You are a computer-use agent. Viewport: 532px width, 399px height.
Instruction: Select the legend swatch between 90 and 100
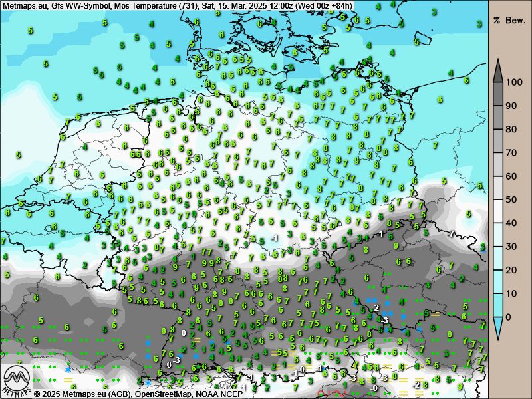point(498,94)
